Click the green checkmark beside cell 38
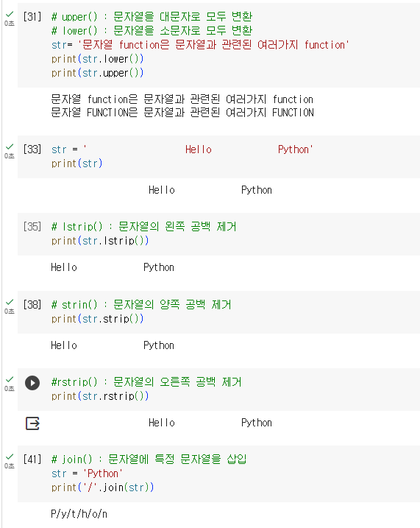420x528 pixels. [10, 302]
